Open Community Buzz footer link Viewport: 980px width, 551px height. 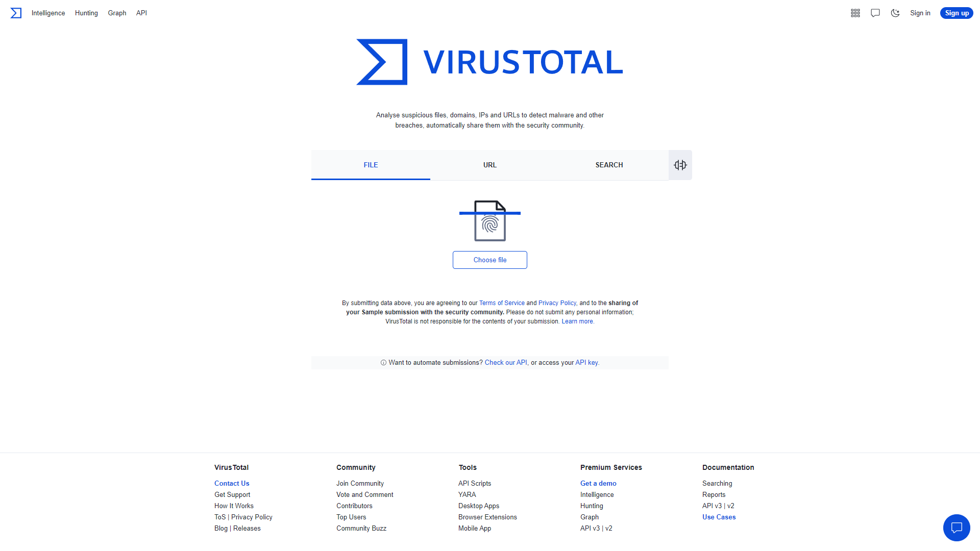click(361, 528)
